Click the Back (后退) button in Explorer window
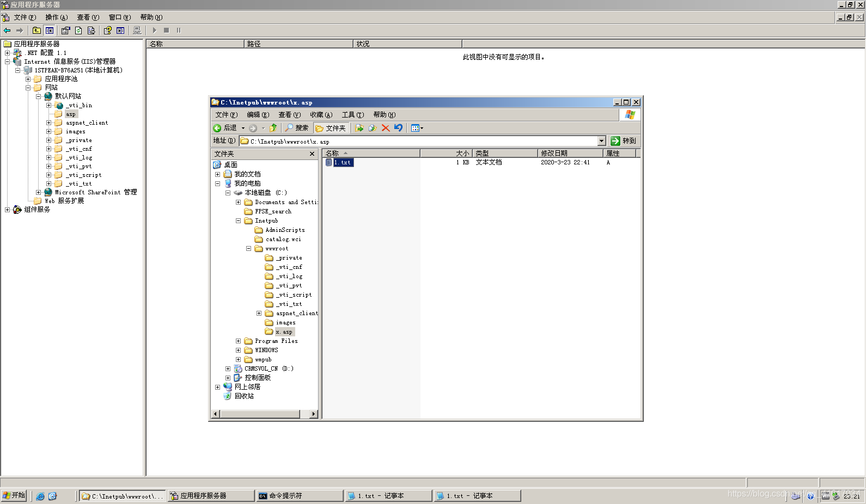This screenshot has height=504, width=866. click(x=225, y=128)
